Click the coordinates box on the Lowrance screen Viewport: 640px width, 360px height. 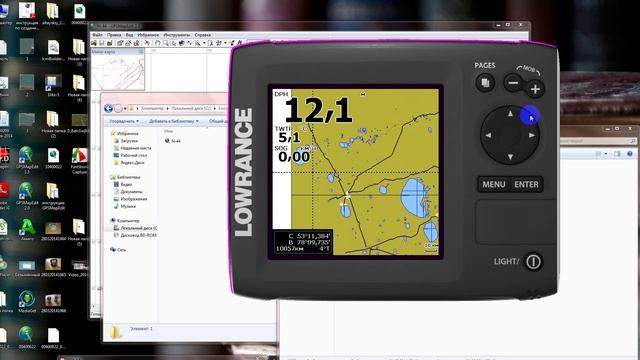click(x=303, y=242)
